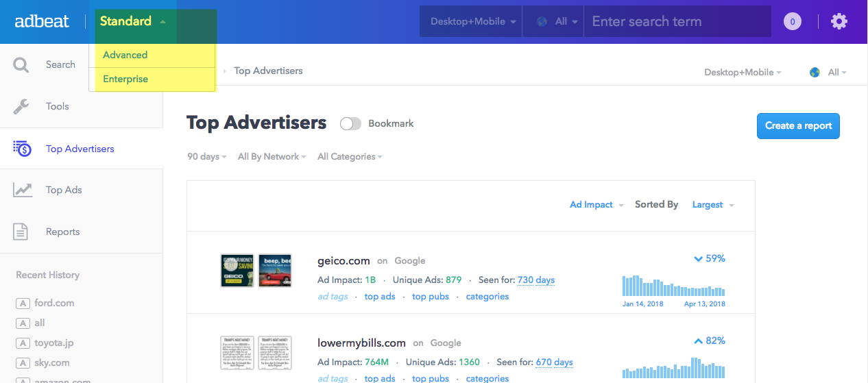Click the Top Ads chart icon
This screenshot has height=383, width=868.
(x=23, y=190)
